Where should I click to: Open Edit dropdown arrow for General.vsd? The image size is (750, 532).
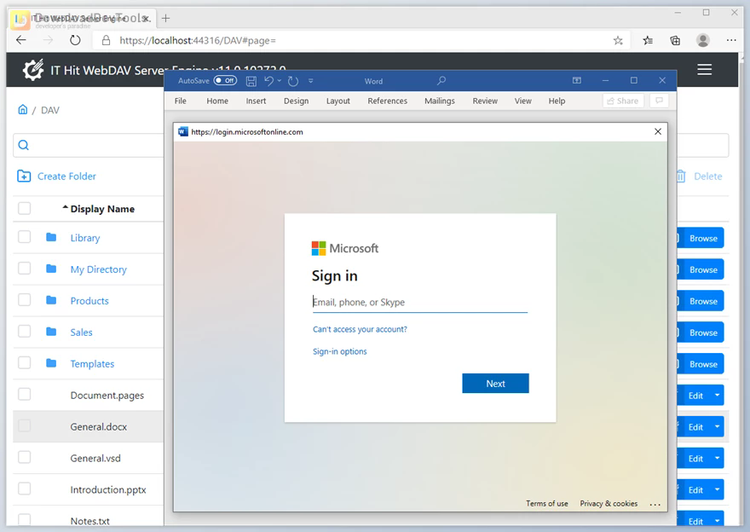pos(717,458)
